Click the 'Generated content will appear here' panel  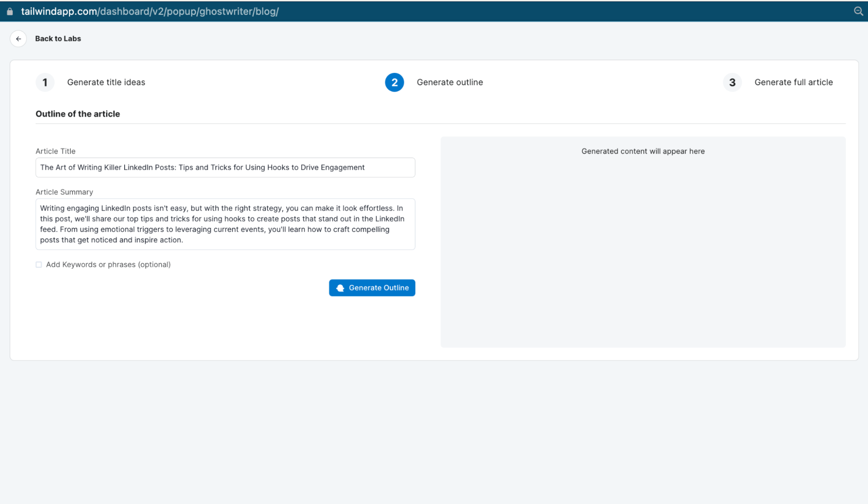pos(643,242)
